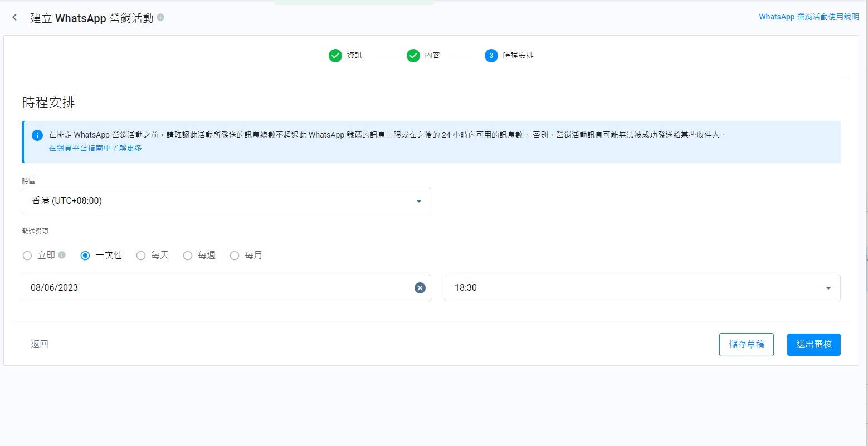Viewport: 868px width, 446px height.
Task: Click the 儲存草稿 button
Action: (747, 345)
